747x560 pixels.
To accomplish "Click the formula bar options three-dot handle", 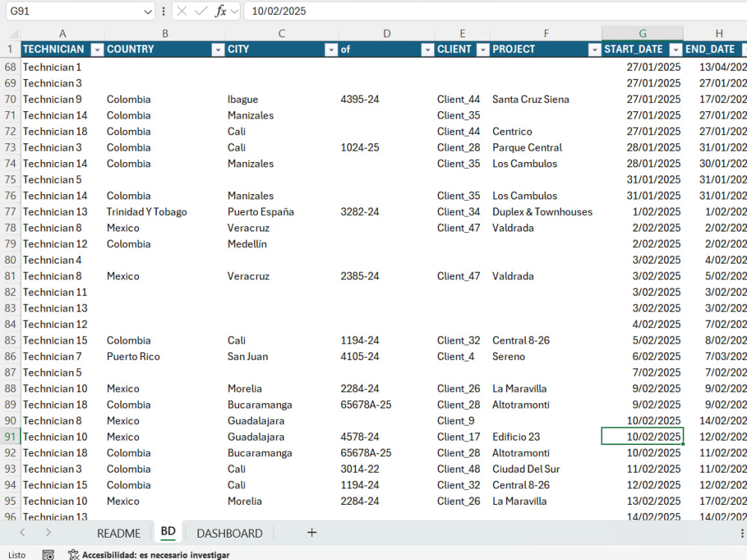I will coord(164,11).
